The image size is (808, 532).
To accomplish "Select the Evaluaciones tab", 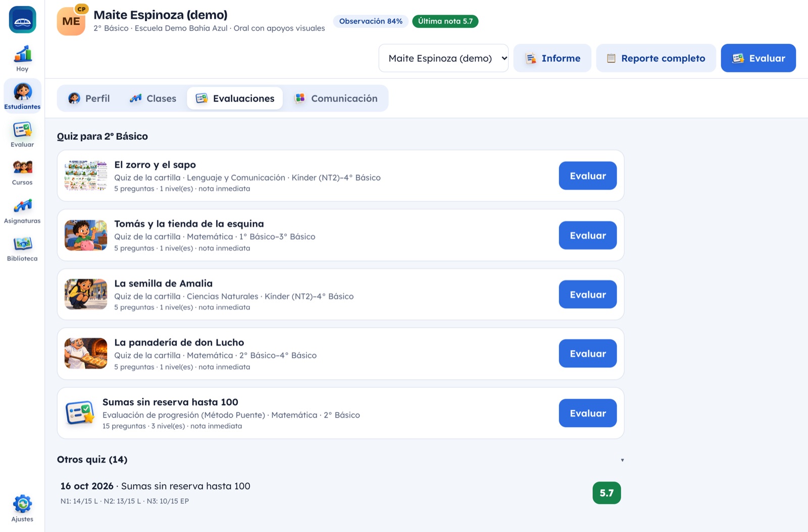I will (x=235, y=98).
